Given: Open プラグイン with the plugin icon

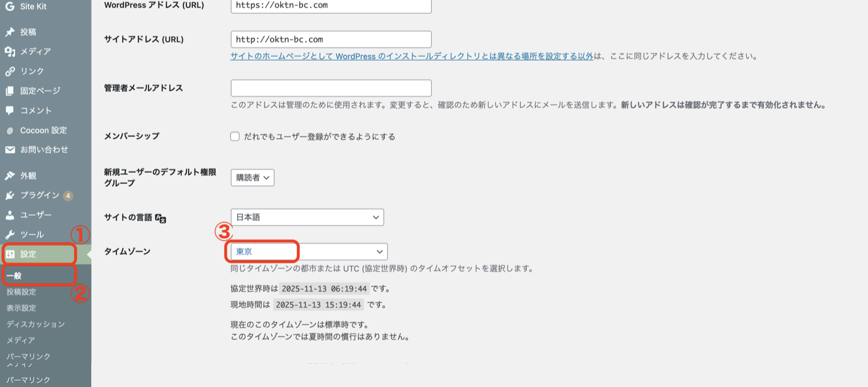Looking at the screenshot, I should [x=10, y=195].
